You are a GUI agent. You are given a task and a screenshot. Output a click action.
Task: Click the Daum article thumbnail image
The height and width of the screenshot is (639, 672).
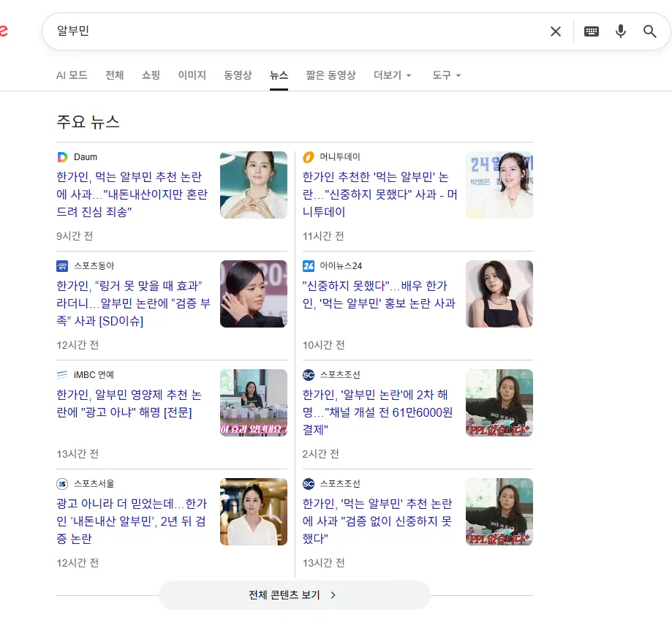pos(254,185)
